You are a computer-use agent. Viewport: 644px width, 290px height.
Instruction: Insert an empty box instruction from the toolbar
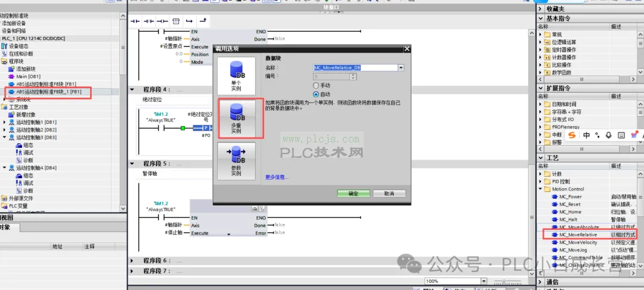176,21
